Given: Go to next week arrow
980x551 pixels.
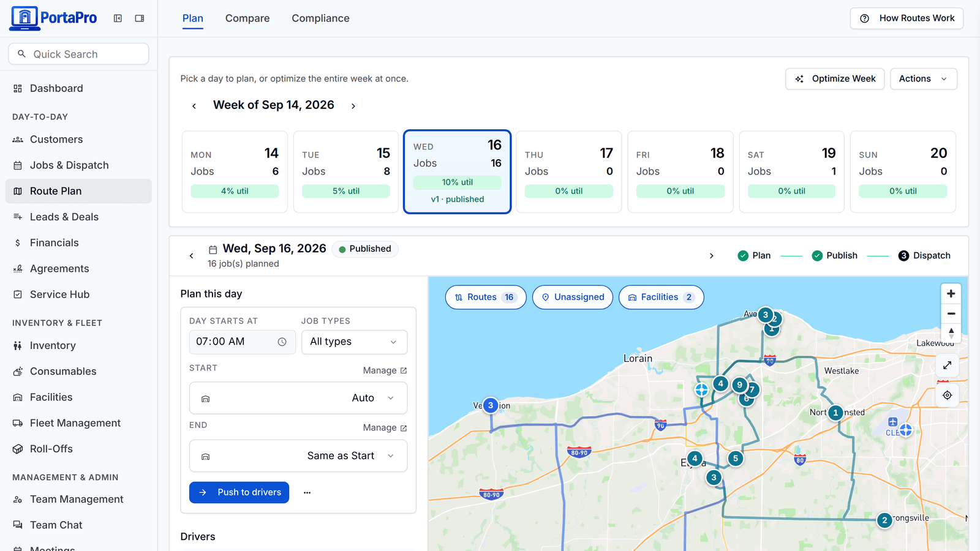Looking at the screenshot, I should (x=353, y=106).
